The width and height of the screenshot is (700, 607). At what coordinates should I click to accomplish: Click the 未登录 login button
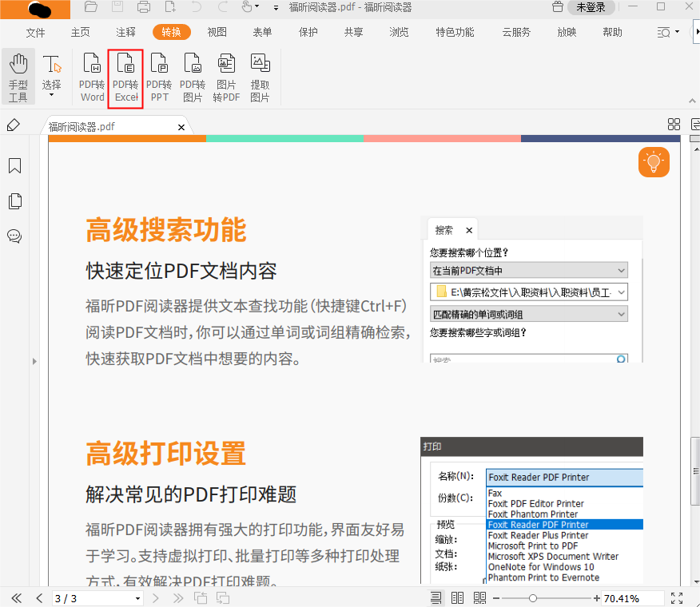[x=591, y=8]
